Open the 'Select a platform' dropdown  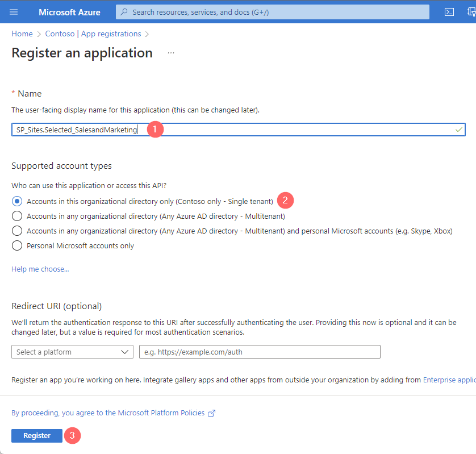point(72,352)
